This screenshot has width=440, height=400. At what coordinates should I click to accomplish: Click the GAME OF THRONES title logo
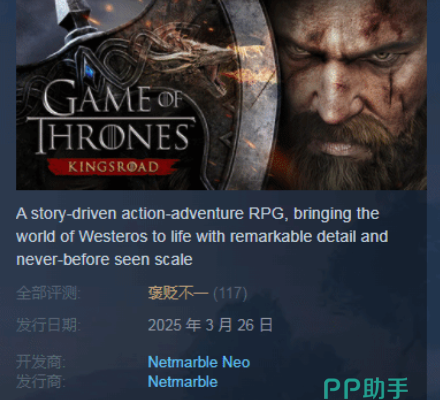[x=112, y=120]
